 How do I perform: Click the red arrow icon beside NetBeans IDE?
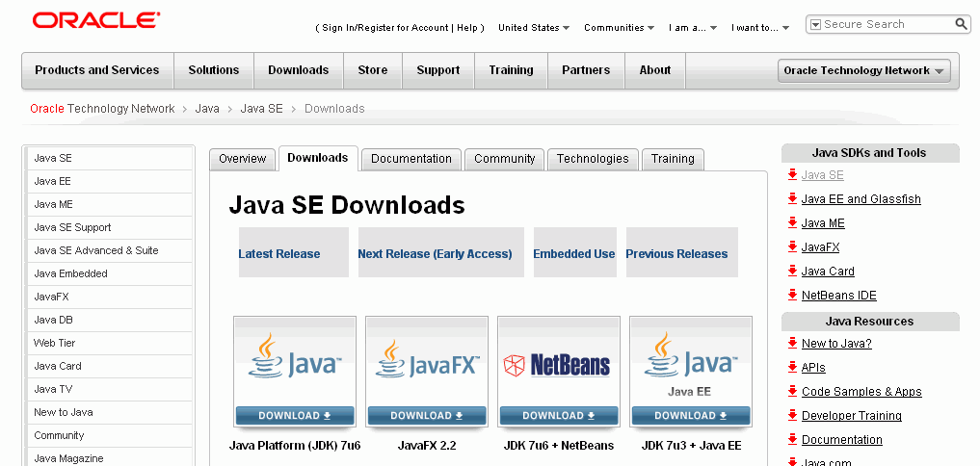tap(792, 295)
